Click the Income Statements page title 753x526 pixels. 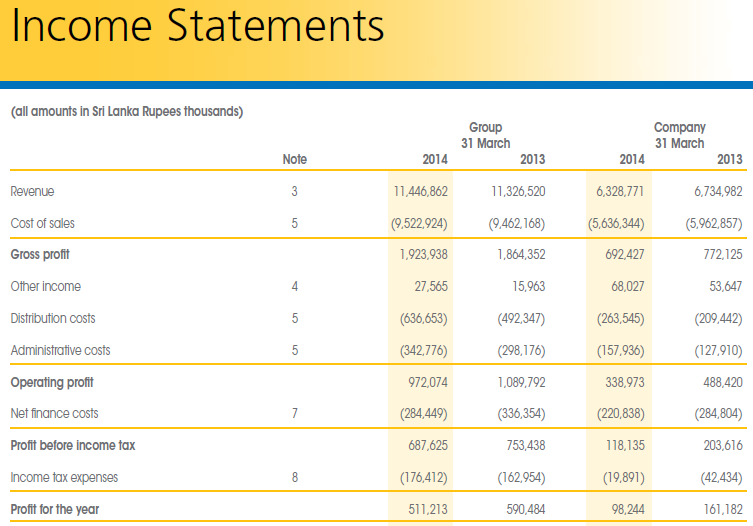click(x=198, y=28)
